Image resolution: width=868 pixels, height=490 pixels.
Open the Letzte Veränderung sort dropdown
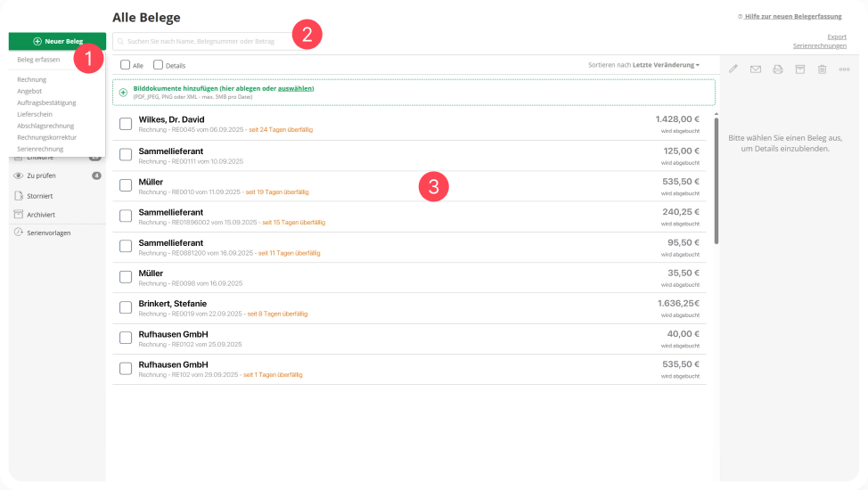pyautogui.click(x=666, y=65)
